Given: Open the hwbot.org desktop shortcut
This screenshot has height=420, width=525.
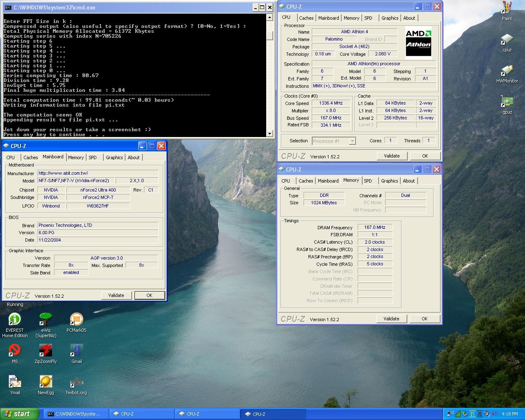Looking at the screenshot, I should point(76,385).
